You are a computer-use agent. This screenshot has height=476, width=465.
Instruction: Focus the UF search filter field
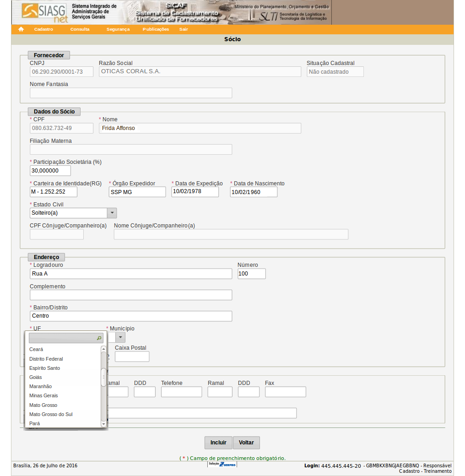(66, 338)
